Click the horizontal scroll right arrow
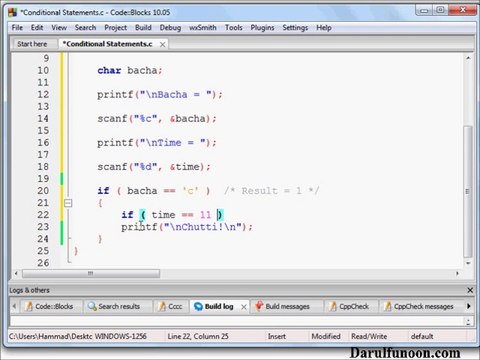The height and width of the screenshot is (360, 480). (x=457, y=274)
